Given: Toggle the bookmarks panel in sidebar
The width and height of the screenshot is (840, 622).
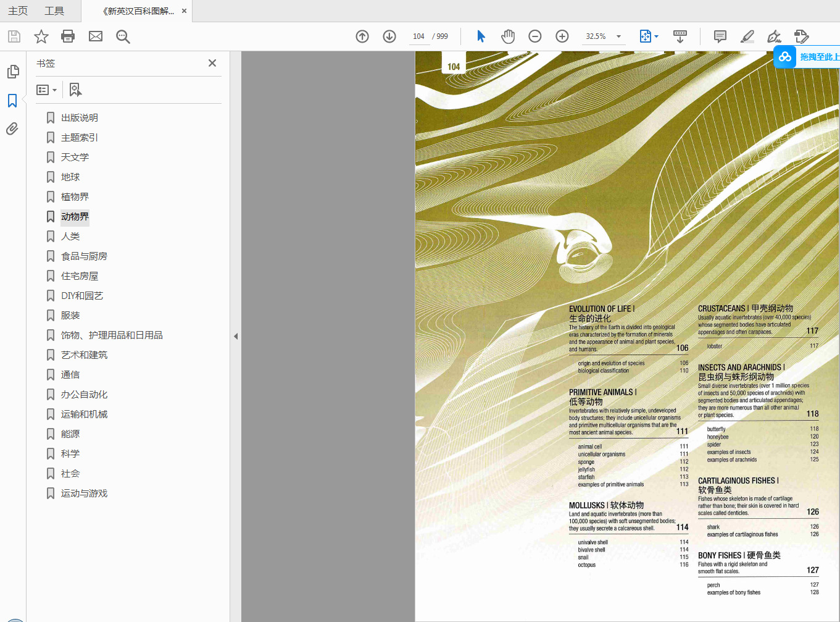Looking at the screenshot, I should 12,101.
